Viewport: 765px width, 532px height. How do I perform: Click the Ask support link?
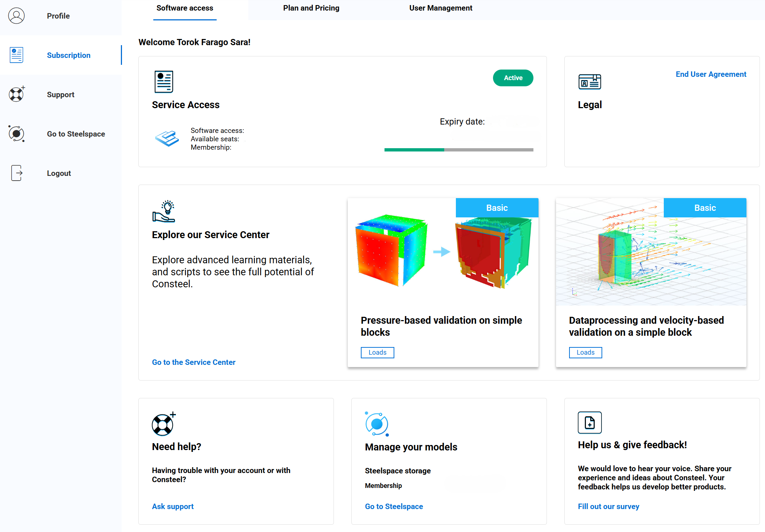click(173, 507)
